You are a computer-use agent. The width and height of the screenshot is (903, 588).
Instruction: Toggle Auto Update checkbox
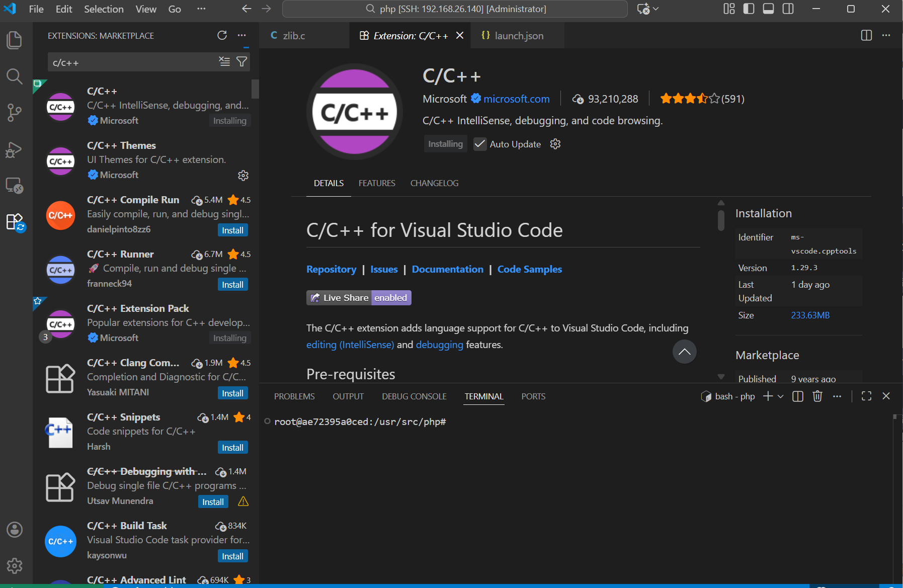(x=480, y=144)
